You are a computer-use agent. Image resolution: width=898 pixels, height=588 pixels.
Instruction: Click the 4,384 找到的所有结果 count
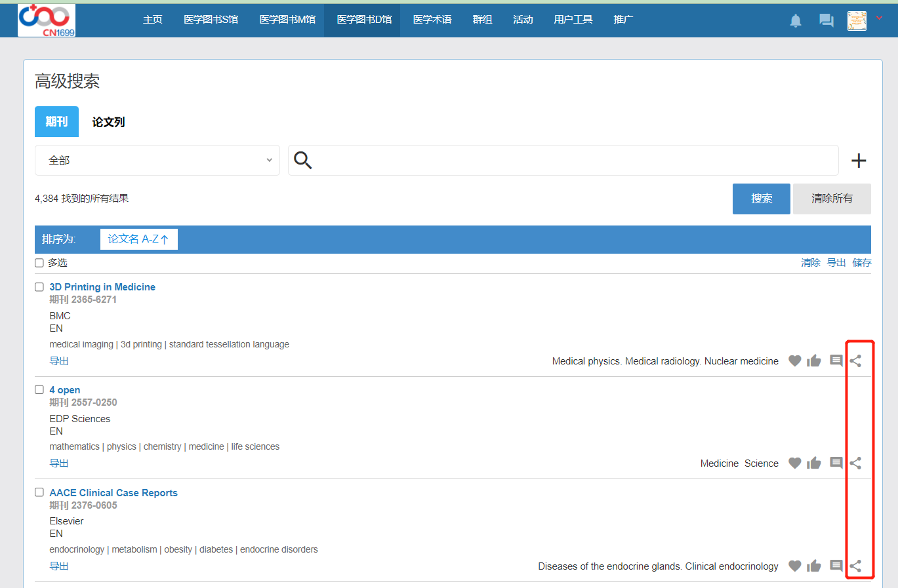[x=81, y=199]
